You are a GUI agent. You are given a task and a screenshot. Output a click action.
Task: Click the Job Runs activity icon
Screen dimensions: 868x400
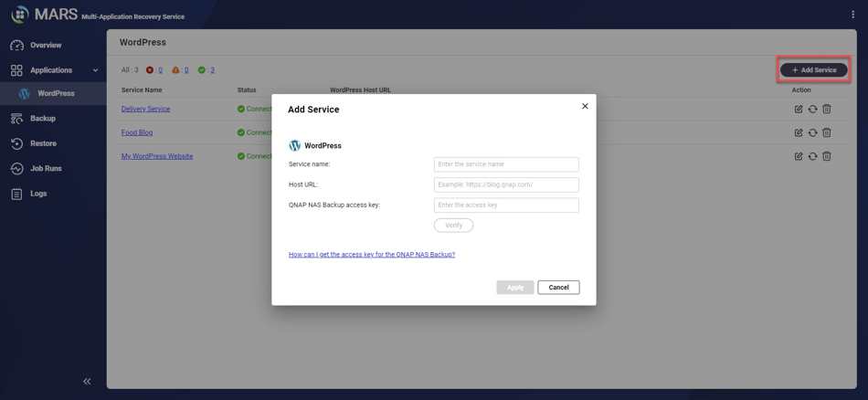[17, 168]
